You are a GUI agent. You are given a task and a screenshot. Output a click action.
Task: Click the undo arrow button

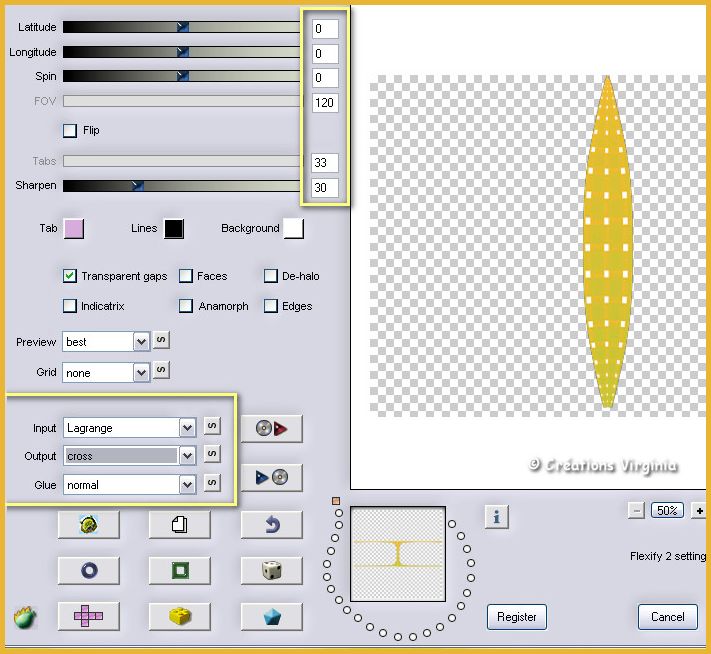(271, 524)
